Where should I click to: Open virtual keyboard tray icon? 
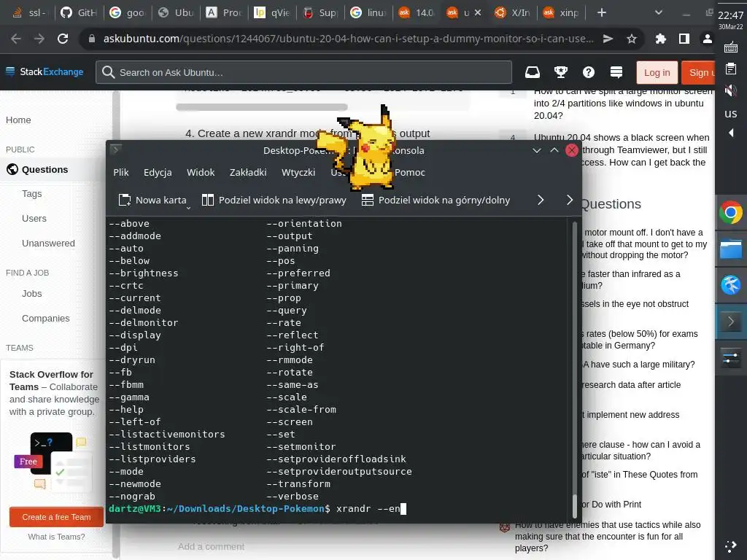tap(731, 47)
